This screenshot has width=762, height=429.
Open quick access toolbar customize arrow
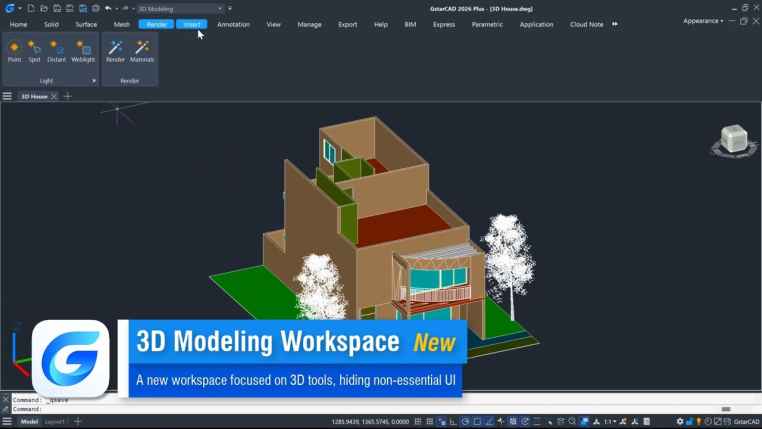coord(230,8)
